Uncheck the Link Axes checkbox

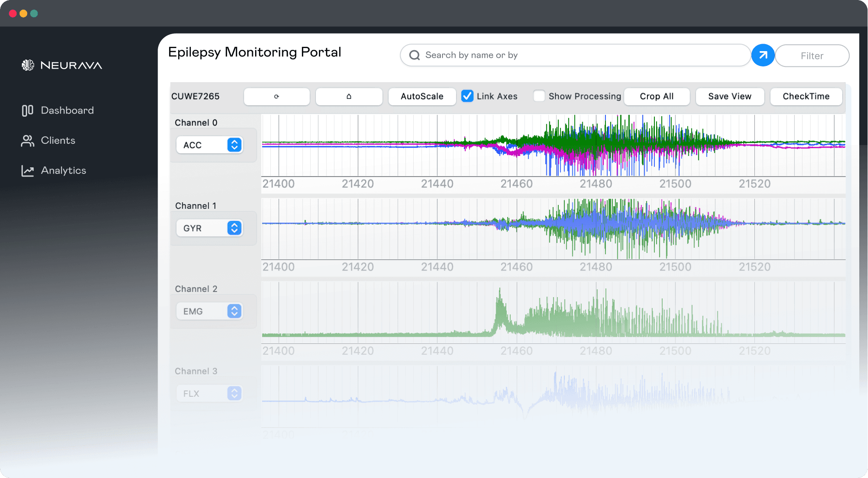click(467, 96)
